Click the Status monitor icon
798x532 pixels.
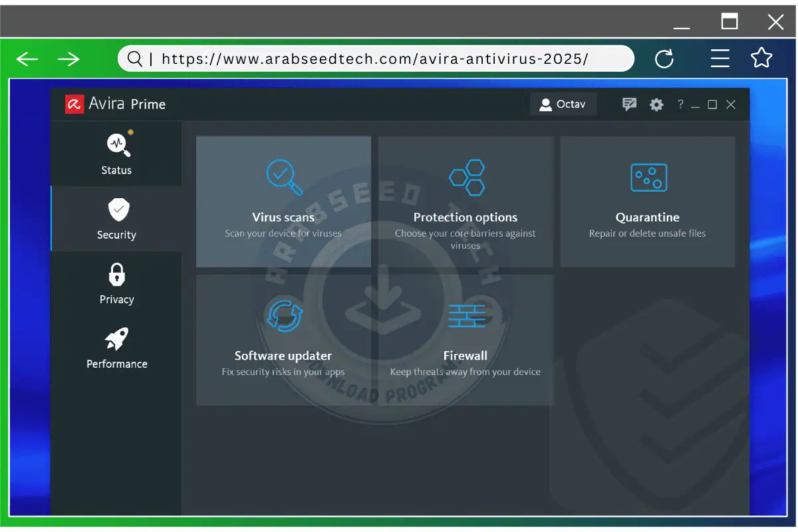116,144
